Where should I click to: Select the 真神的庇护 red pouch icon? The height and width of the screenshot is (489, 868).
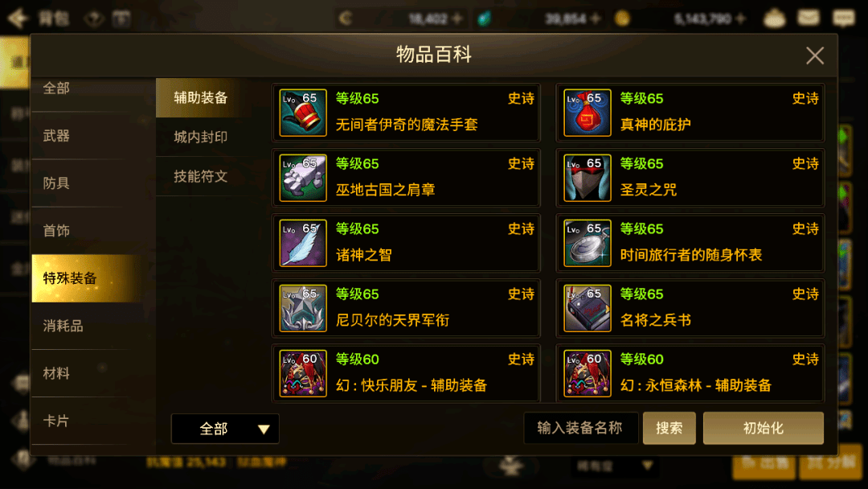coord(587,113)
